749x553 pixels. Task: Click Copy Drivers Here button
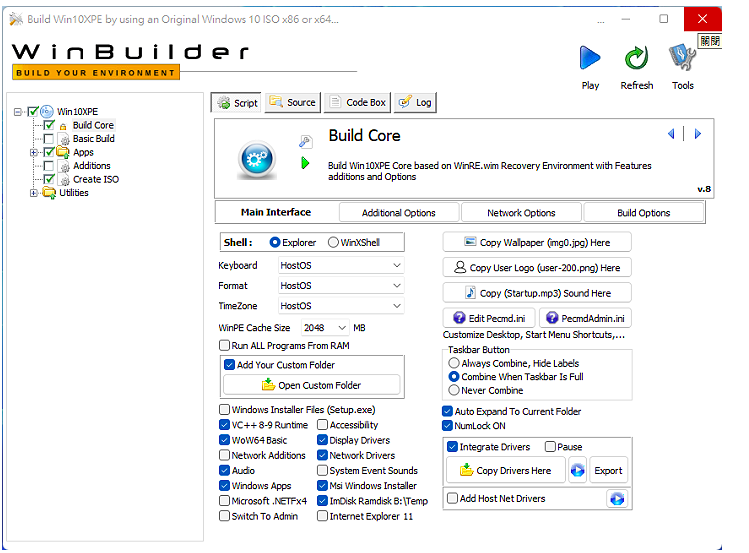click(x=505, y=470)
